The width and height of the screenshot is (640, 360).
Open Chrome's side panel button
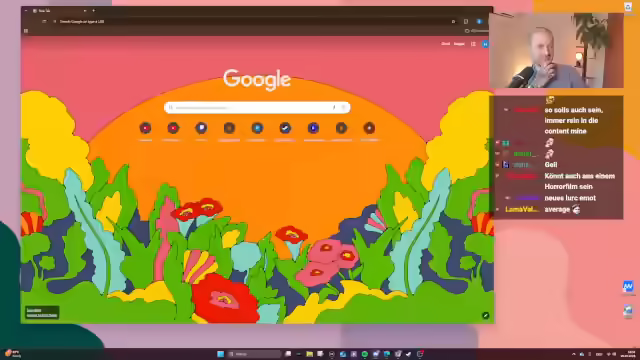pyautogui.click(x=466, y=21)
